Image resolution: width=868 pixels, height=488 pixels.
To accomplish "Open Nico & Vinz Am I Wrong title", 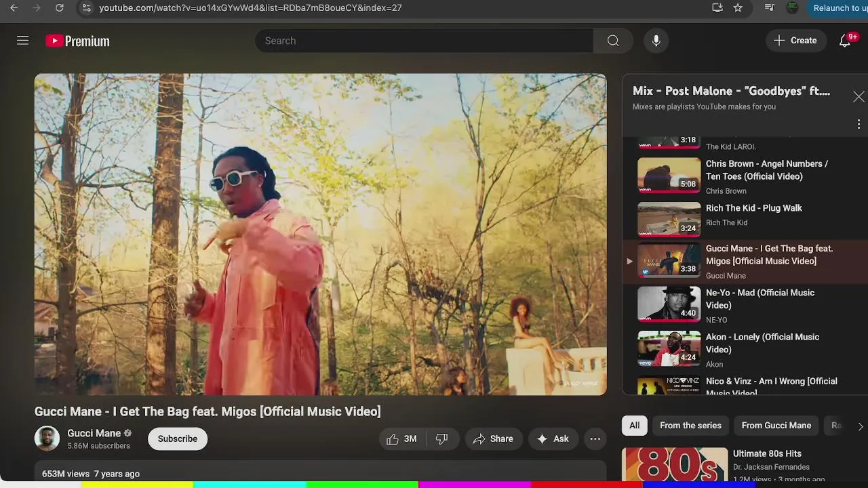I will 772,386.
